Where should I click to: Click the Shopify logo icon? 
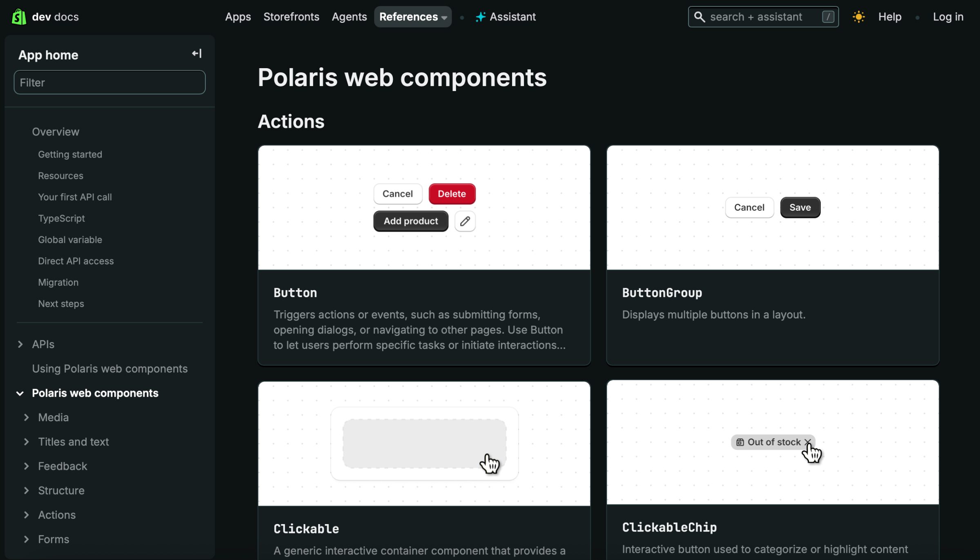(19, 17)
